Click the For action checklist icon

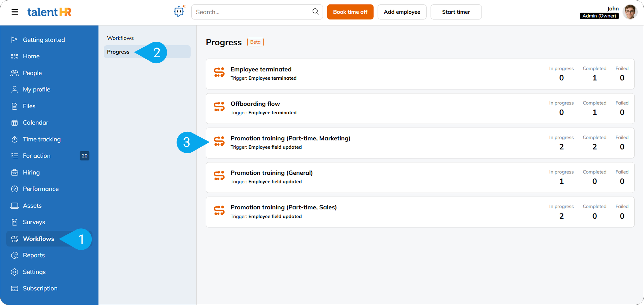14,156
